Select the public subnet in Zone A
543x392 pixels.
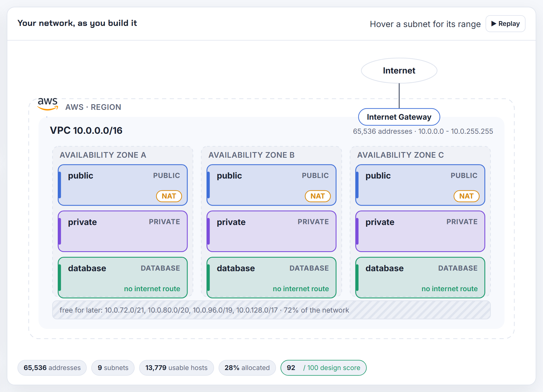123,185
